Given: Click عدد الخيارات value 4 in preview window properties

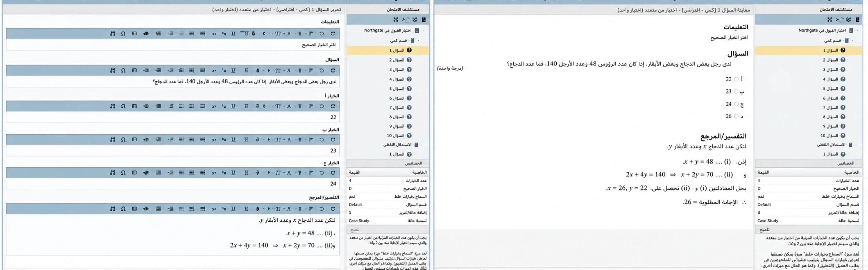Looking at the screenshot, I should tap(759, 181).
